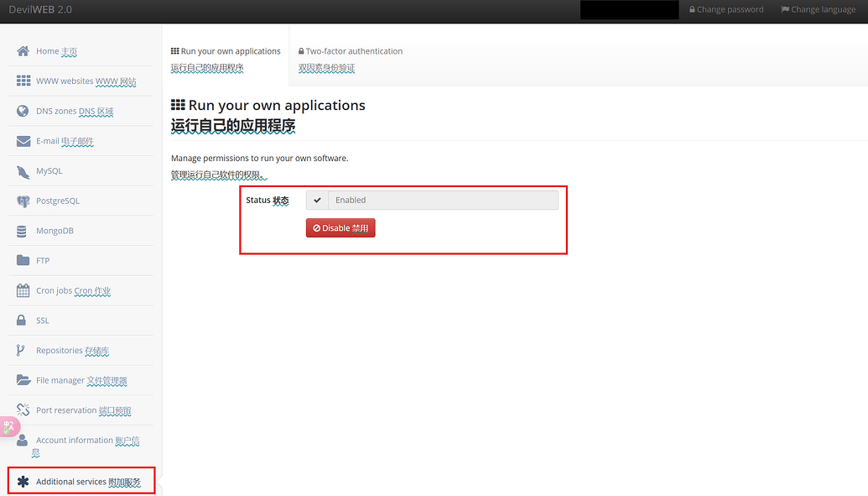This screenshot has height=496, width=868.
Task: Click the Enabled status field
Action: [x=432, y=200]
